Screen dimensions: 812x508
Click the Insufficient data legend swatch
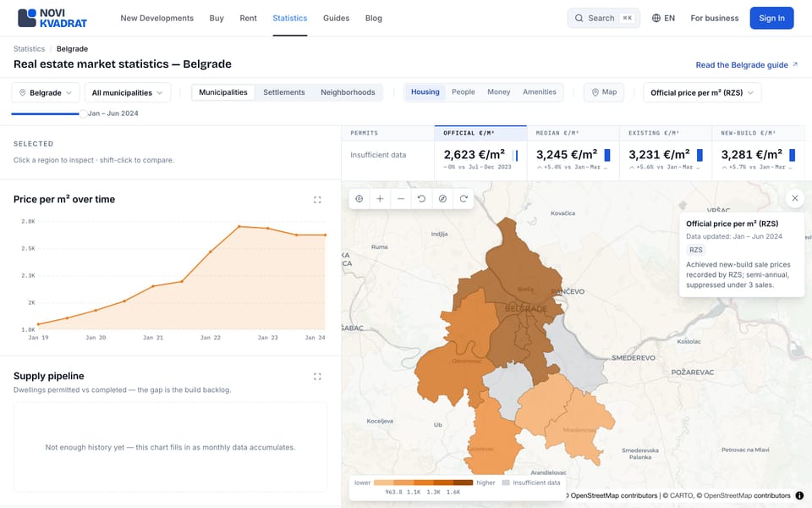pyautogui.click(x=506, y=483)
